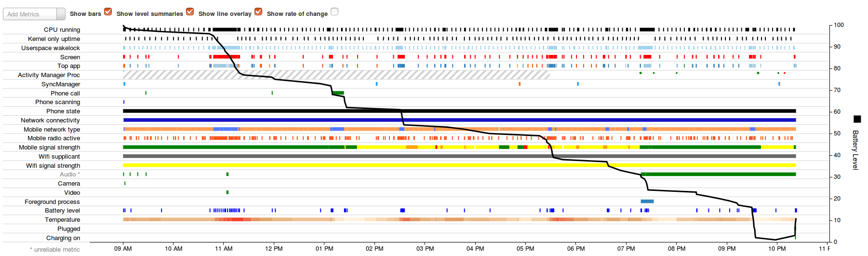This screenshot has height=256, width=868.
Task: Click the Video metric label
Action: coord(72,193)
